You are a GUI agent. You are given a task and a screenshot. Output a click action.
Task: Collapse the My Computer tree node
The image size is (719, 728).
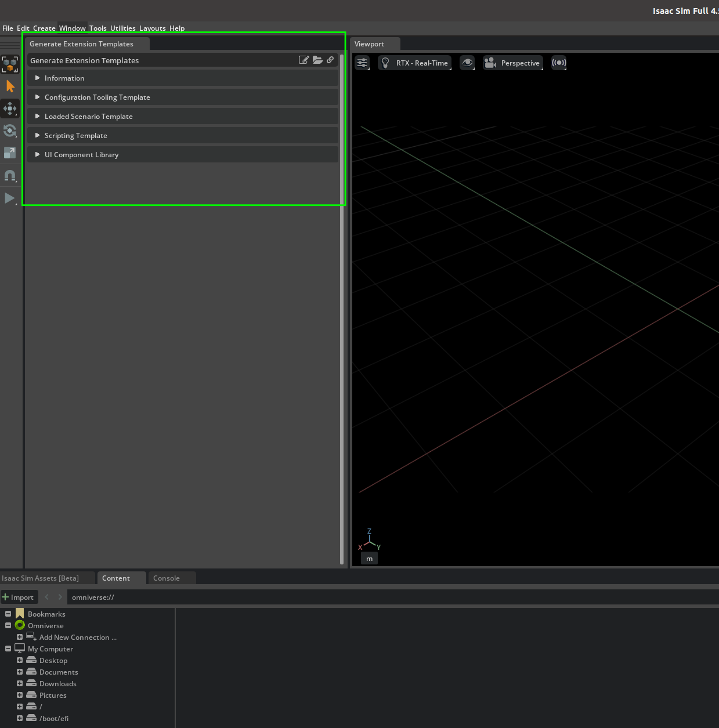pos(8,649)
